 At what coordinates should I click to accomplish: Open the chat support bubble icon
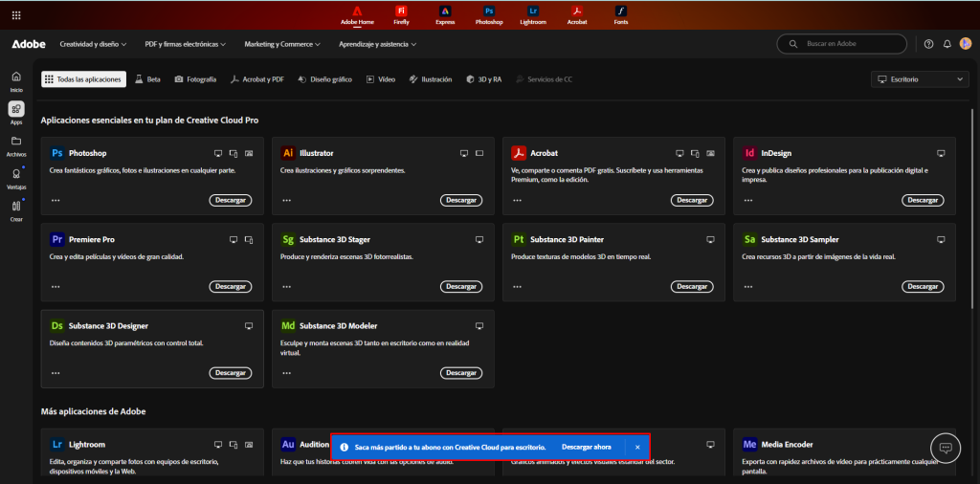[945, 448]
